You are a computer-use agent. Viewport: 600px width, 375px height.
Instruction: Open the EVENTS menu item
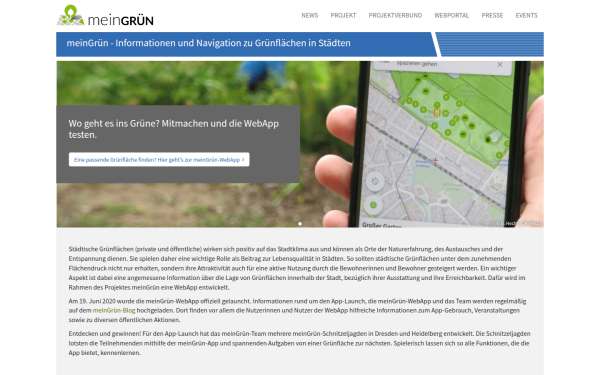tap(527, 15)
